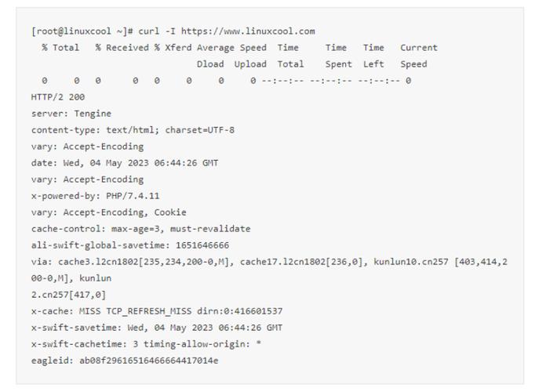Click the "% Received" column heading
This screenshot has height=392, width=535.
[122, 48]
